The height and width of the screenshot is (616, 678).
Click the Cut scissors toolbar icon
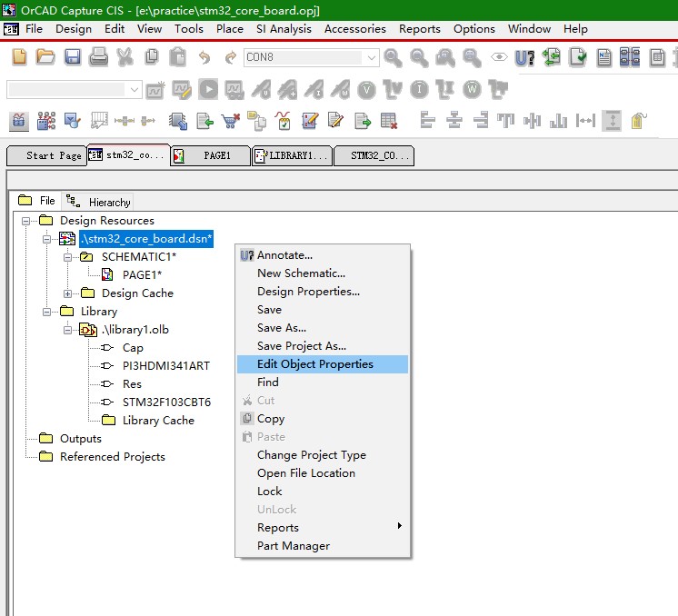[x=125, y=57]
